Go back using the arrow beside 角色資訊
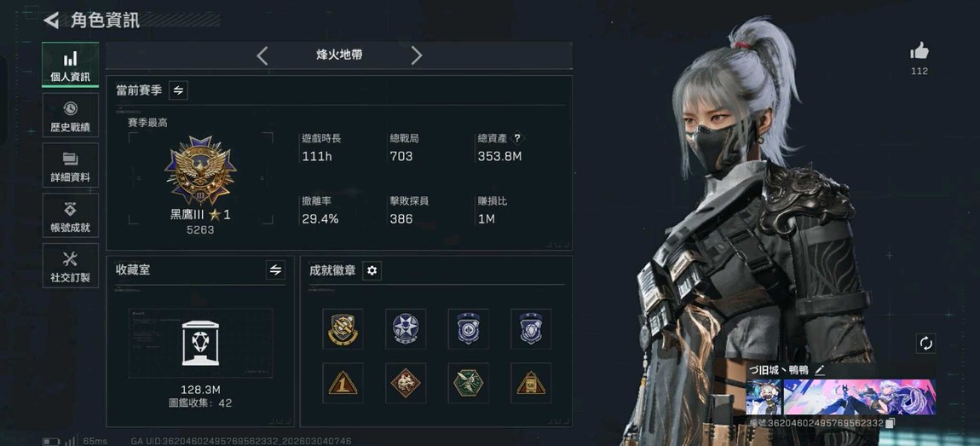 (51, 20)
